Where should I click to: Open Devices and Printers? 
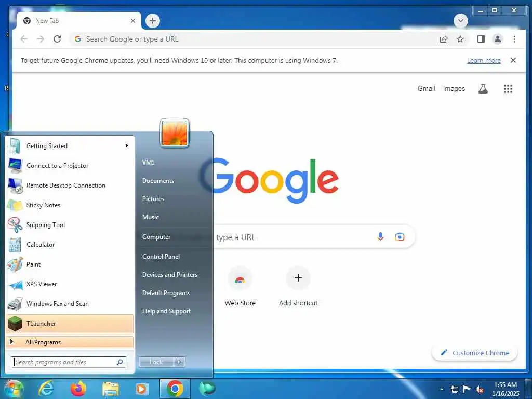click(x=170, y=274)
